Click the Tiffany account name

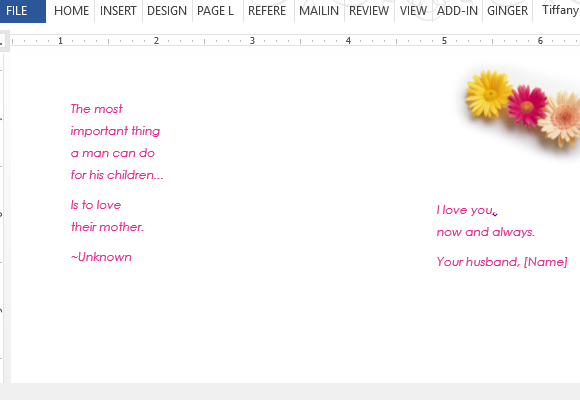pos(560,10)
